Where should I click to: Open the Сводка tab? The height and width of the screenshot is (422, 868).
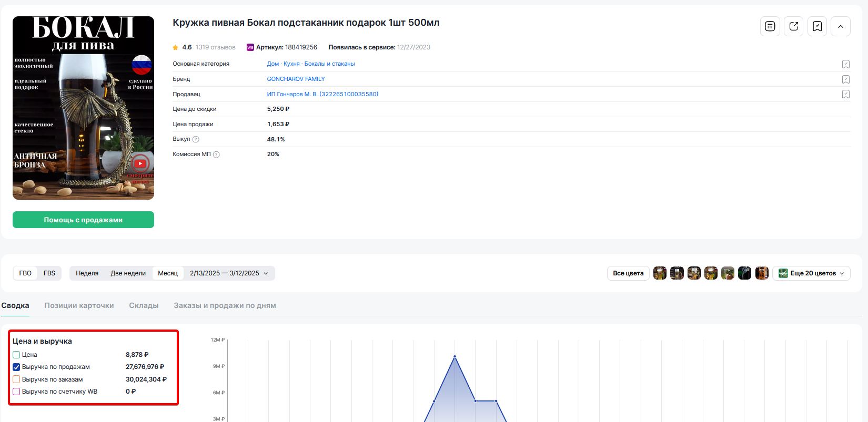(15, 305)
